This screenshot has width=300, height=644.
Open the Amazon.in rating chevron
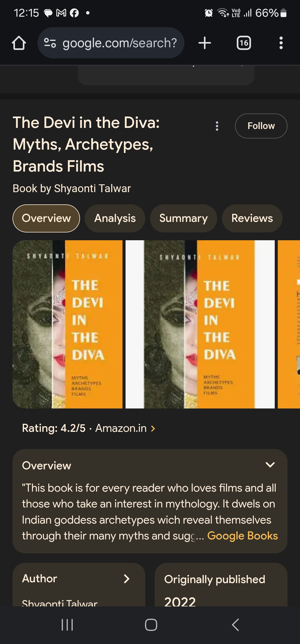(153, 428)
